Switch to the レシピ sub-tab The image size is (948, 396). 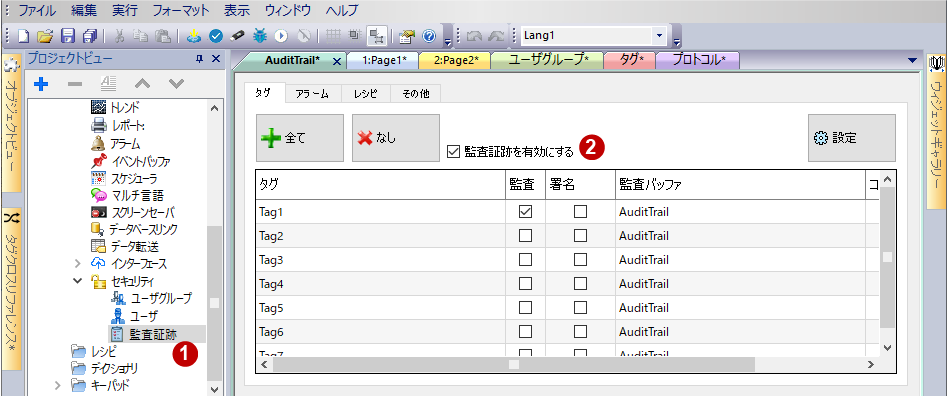366,94
